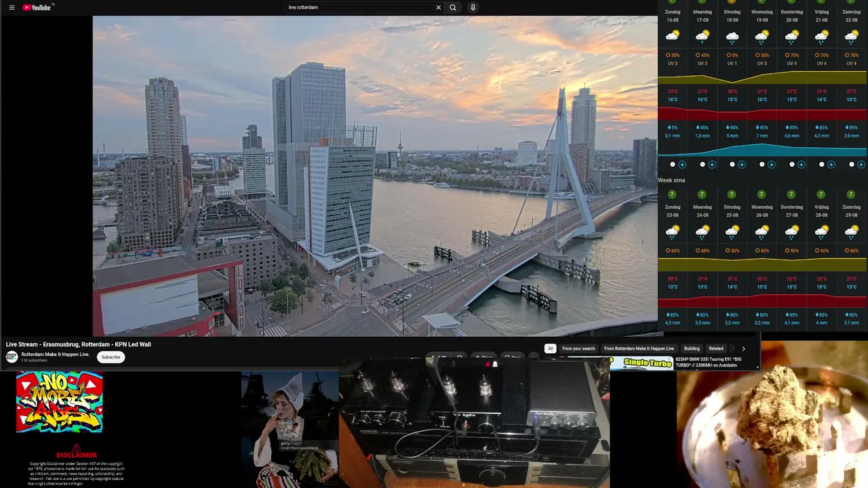Toggle white dot under Zaterdag 22-08
Viewport: 868px width, 488px height.
pyautogui.click(x=852, y=165)
